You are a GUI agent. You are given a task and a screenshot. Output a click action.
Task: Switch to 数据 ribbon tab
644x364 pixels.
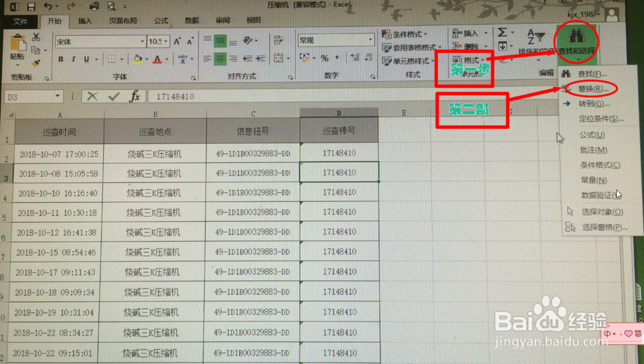point(191,20)
